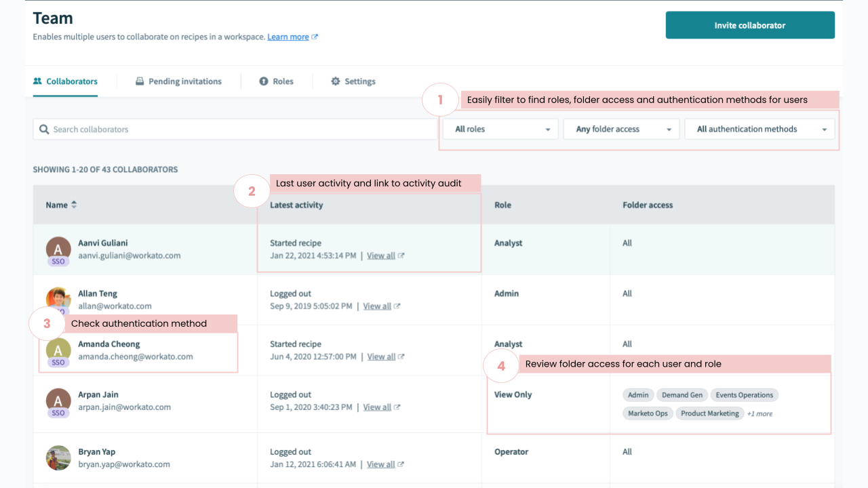Screen dimensions: 868x488
Task: Click the Role column header
Action: [x=502, y=205]
